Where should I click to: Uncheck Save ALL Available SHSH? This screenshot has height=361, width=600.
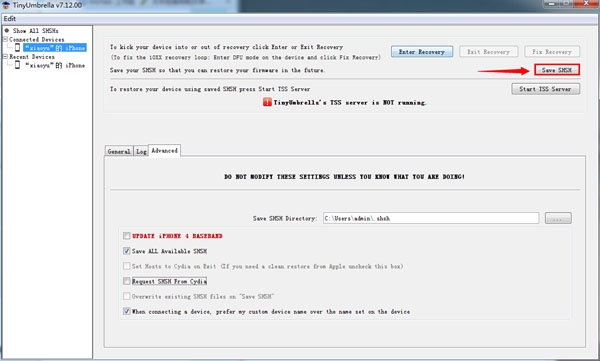click(127, 251)
